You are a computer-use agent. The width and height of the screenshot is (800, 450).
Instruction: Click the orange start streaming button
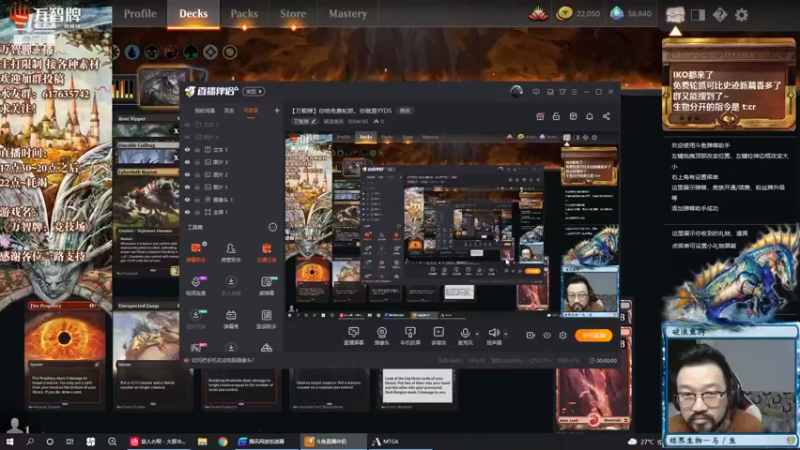click(x=593, y=335)
